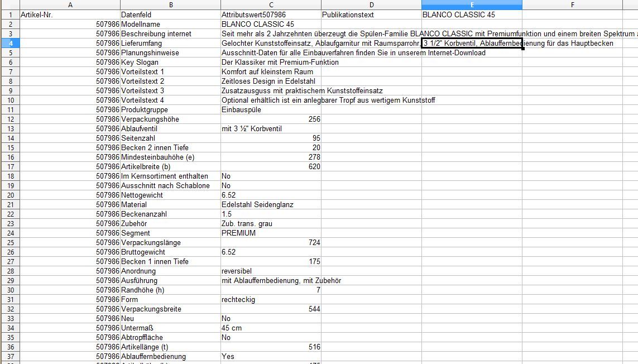Click the 'Zub. trans. grau' cell
Viewport: 638px width, 364px height.
click(271, 224)
